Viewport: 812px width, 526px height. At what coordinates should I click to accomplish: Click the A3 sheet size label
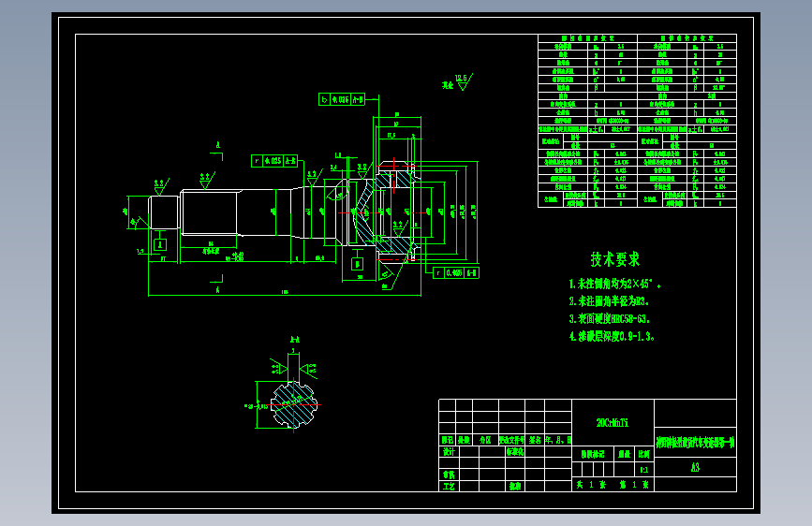[695, 467]
